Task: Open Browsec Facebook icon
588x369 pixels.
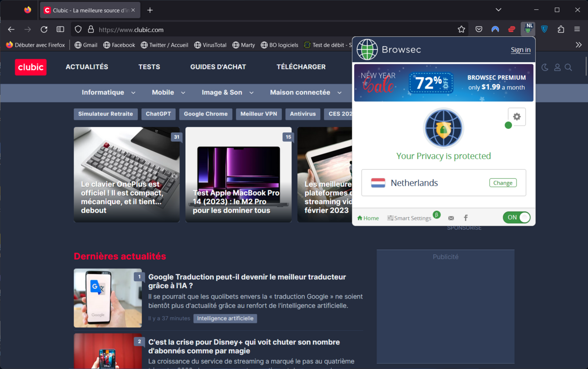Action: click(x=465, y=218)
